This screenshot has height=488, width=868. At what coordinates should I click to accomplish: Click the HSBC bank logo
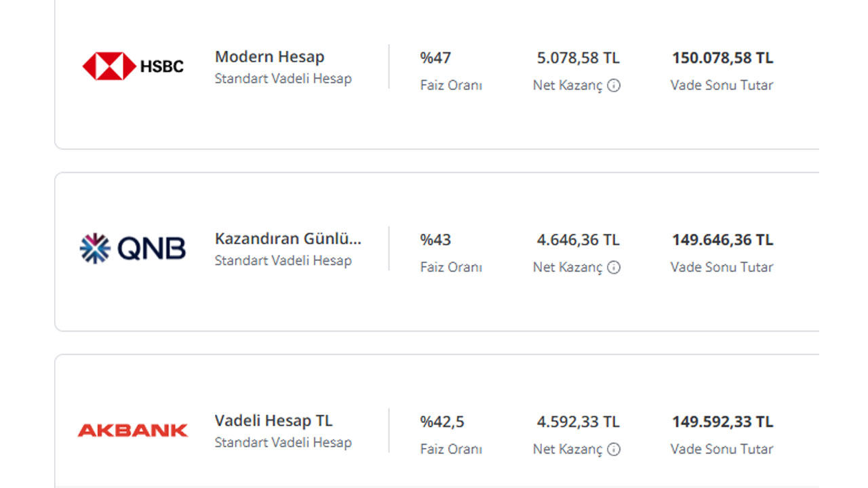click(133, 66)
